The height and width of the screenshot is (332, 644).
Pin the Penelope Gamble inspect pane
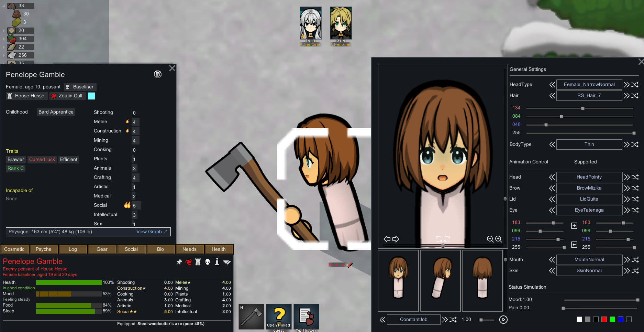point(179,262)
